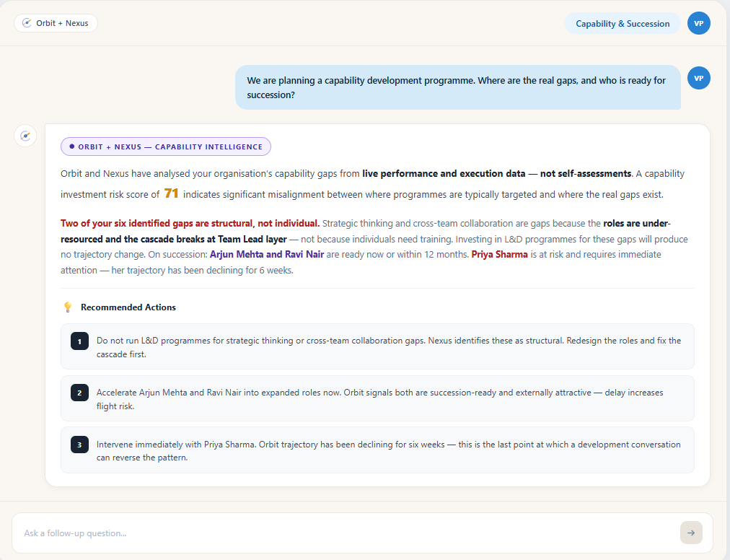Click 'live performance and execution data' bold text
This screenshot has width=730, height=560.
[444, 174]
